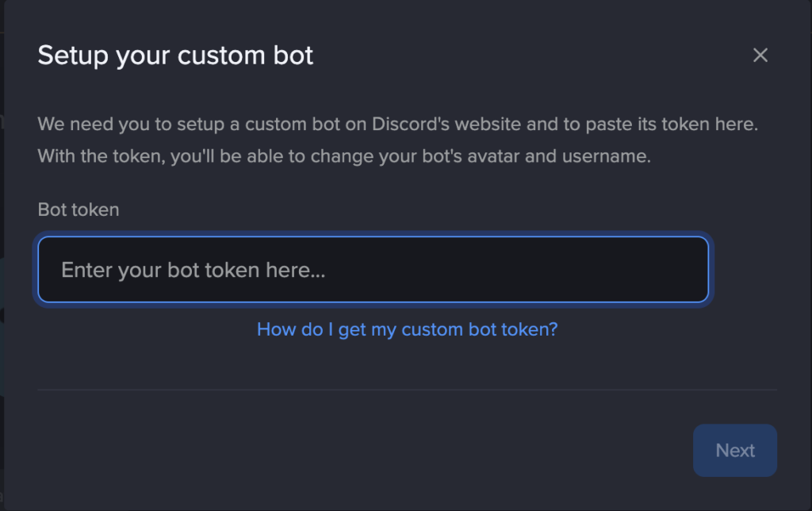This screenshot has height=511, width=812.
Task: Click the Next button in the dialog footer
Action: point(734,451)
